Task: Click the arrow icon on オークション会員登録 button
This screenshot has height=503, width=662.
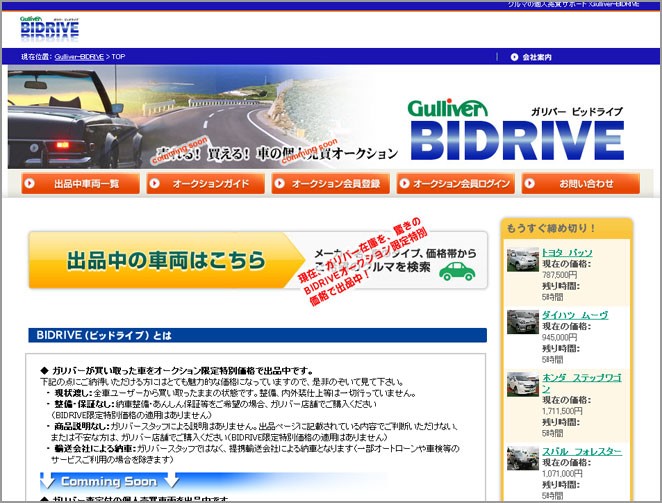Action: click(x=279, y=183)
